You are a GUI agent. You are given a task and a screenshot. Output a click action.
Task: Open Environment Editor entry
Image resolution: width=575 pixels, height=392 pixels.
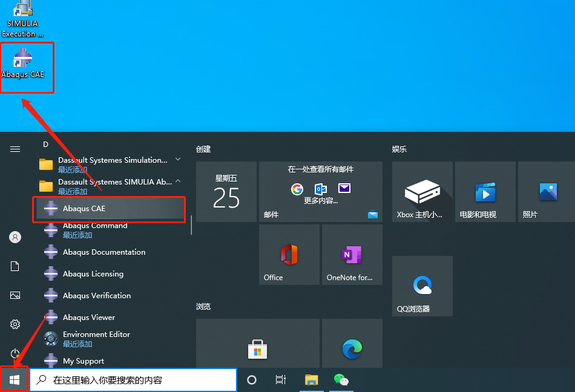(109, 339)
